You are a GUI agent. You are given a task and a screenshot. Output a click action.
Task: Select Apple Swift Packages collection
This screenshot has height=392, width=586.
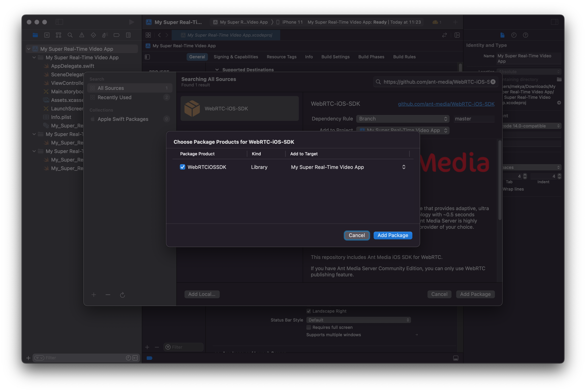click(130, 119)
